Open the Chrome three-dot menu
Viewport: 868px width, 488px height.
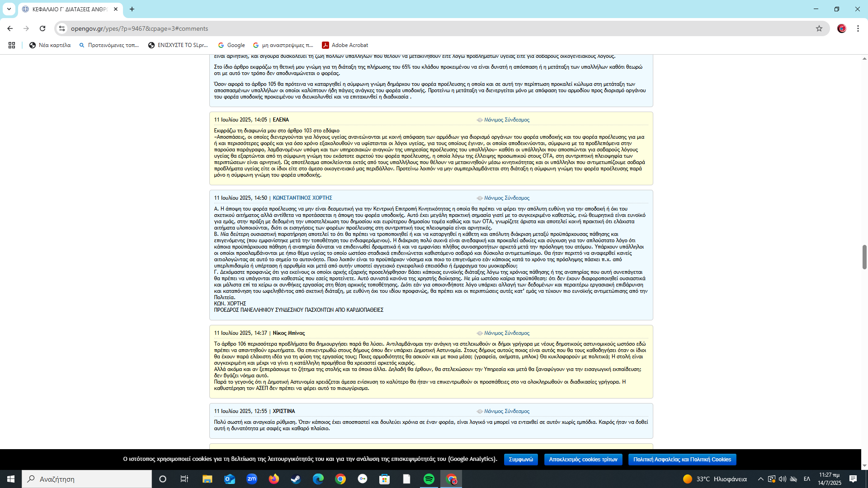[858, 28]
